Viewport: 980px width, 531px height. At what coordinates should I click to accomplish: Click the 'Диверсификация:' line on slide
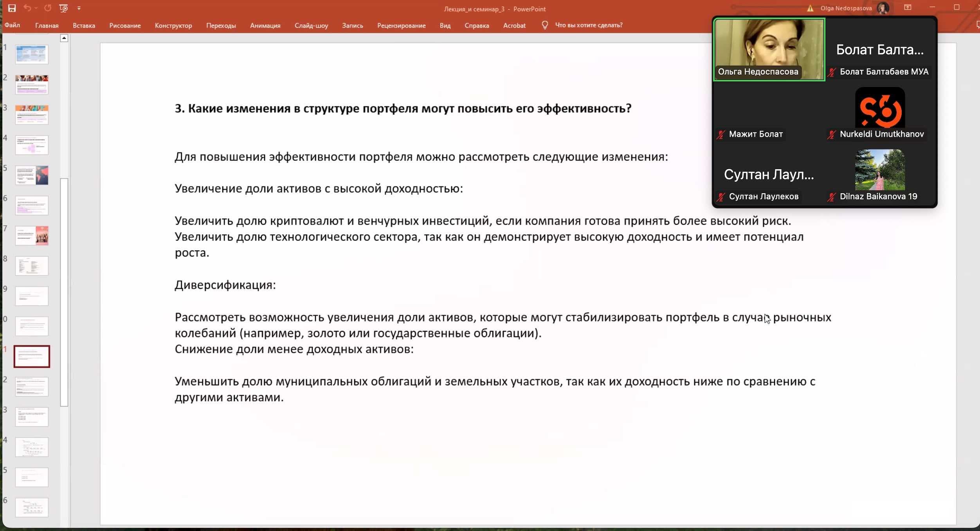click(x=225, y=285)
